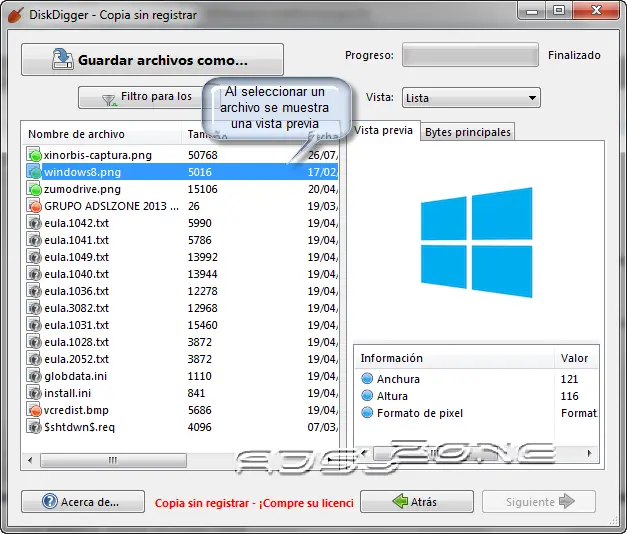Click the green icon beside zumodrive.png
The height and width of the screenshot is (534, 627).
34,189
